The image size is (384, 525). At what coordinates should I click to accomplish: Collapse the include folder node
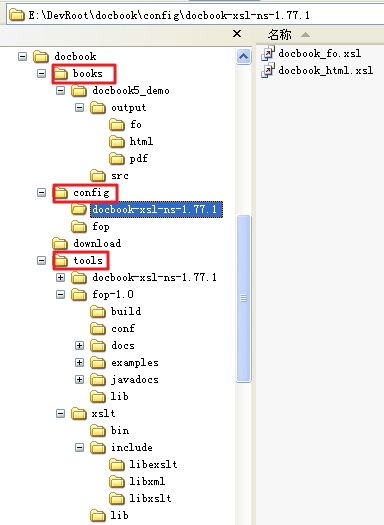point(80,448)
